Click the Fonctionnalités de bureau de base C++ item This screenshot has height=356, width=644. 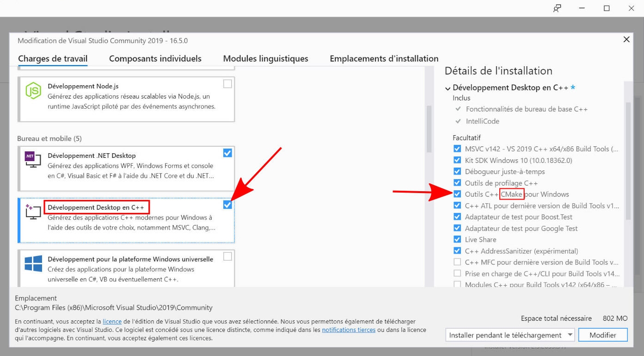527,109
